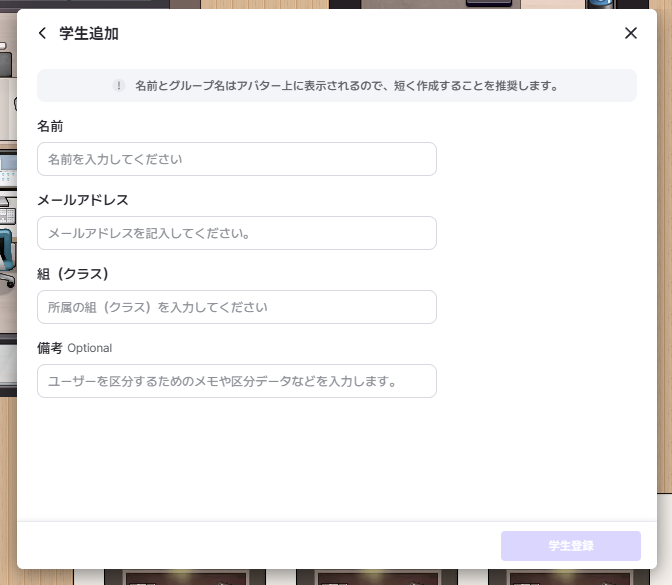Click the 備考 memo input field
The image size is (672, 585).
tap(236, 381)
